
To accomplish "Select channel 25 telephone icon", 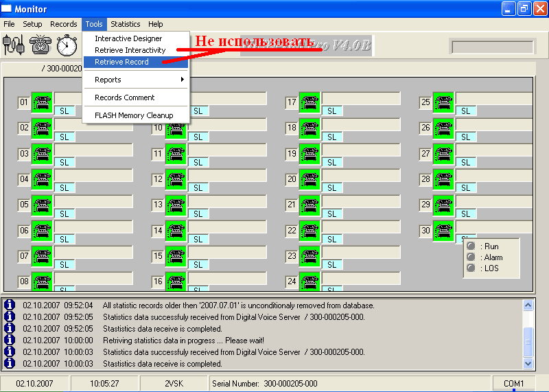I will coord(443,102).
